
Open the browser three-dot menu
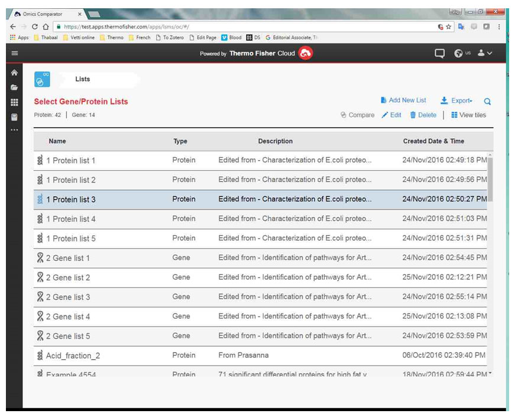pos(499,27)
